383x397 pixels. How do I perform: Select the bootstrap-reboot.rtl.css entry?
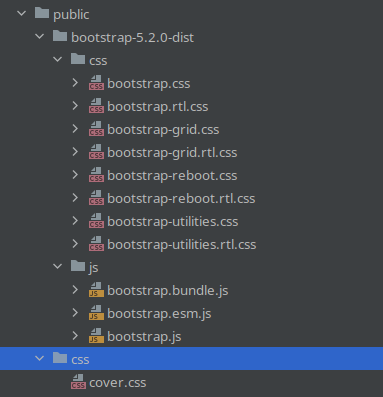181,199
